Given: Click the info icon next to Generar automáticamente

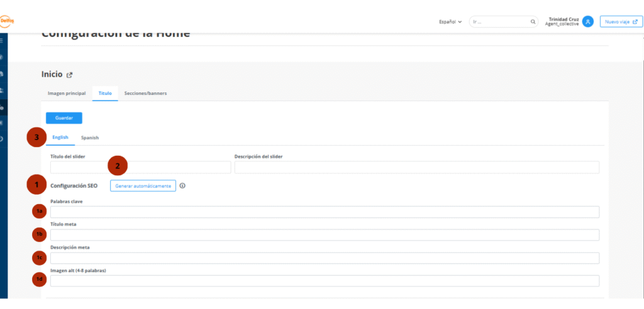Looking at the screenshot, I should pos(182,186).
